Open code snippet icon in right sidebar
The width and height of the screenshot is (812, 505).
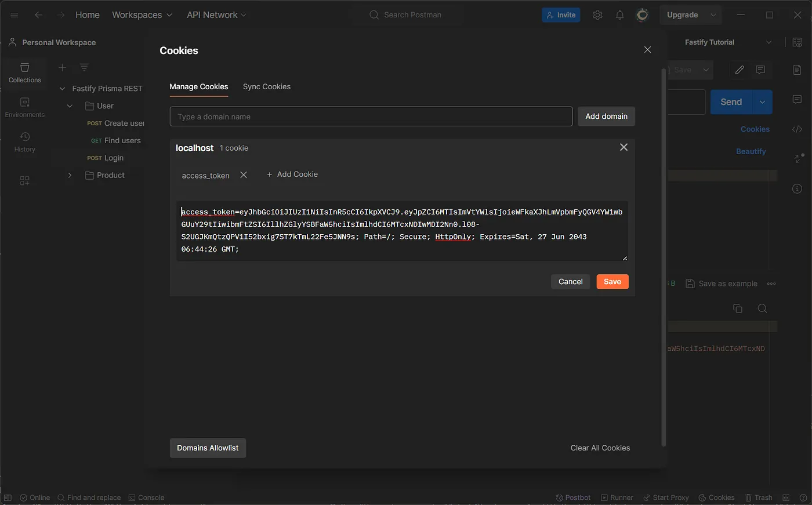(x=797, y=129)
